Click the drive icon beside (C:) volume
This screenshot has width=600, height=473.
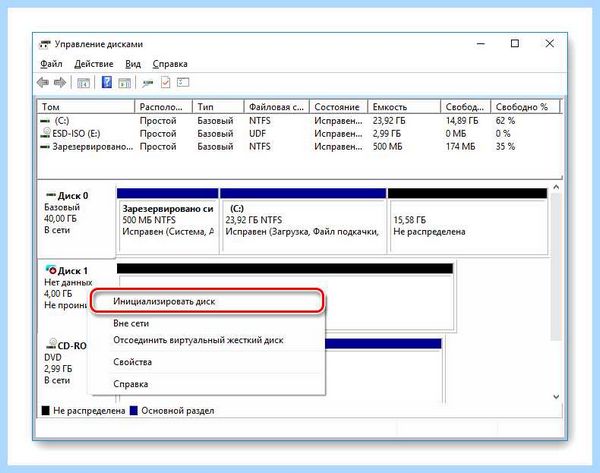(x=45, y=121)
